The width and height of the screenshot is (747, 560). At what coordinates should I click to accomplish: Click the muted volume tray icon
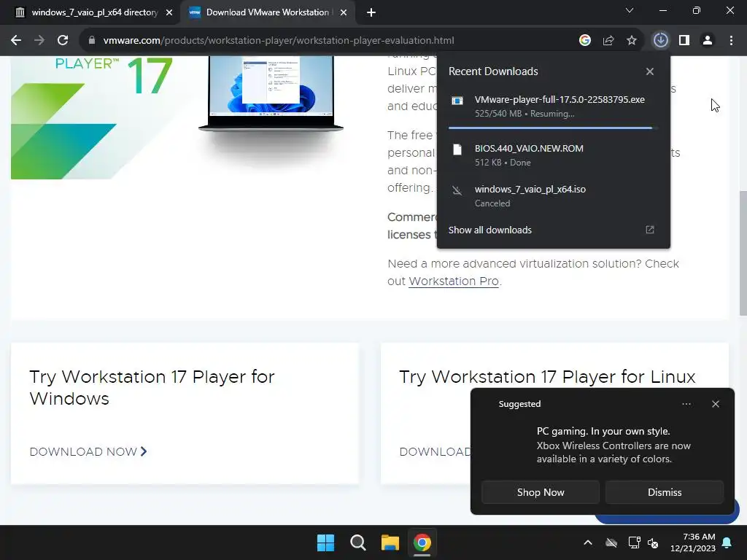click(653, 542)
